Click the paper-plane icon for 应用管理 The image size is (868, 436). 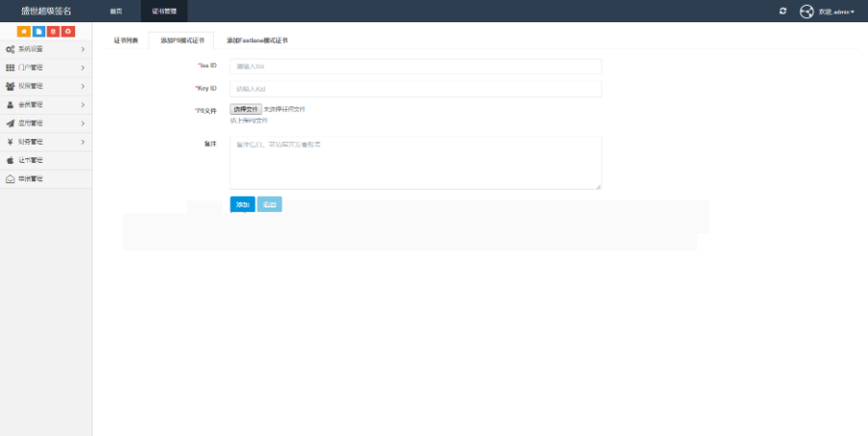point(10,123)
